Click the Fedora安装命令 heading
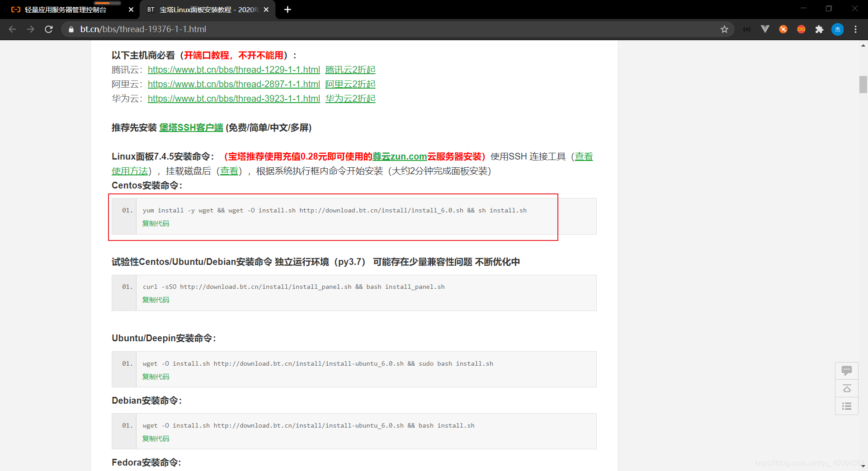 pos(146,462)
